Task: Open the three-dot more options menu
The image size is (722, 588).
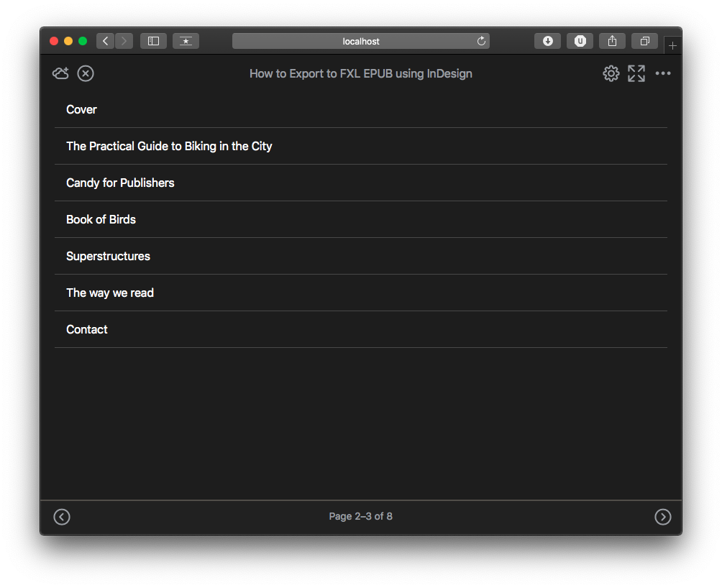Action: (x=663, y=73)
